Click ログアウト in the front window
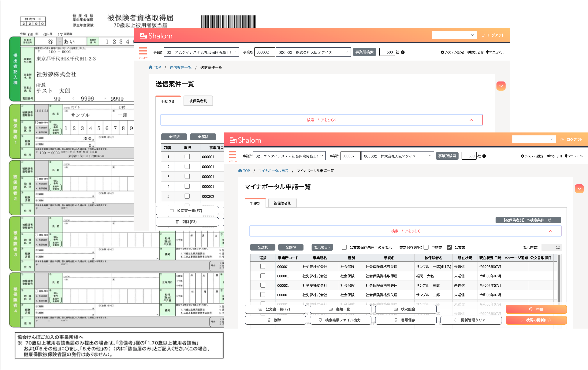 click(571, 140)
